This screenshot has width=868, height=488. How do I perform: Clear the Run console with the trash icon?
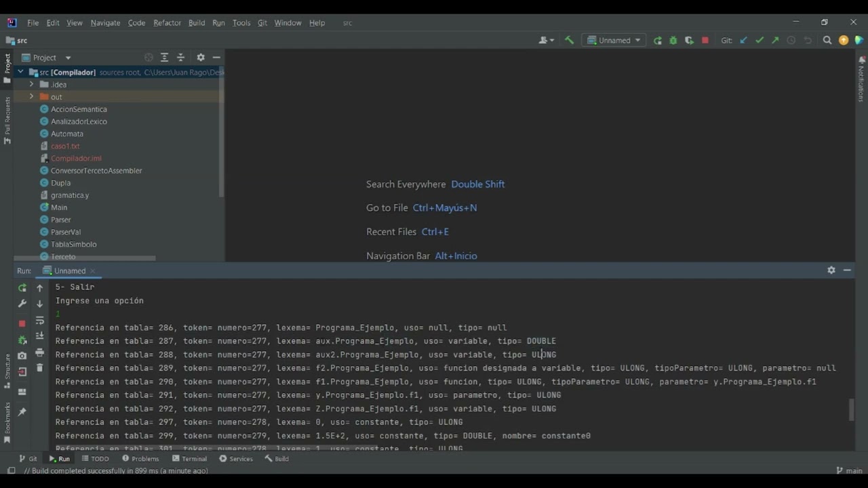coord(41,368)
